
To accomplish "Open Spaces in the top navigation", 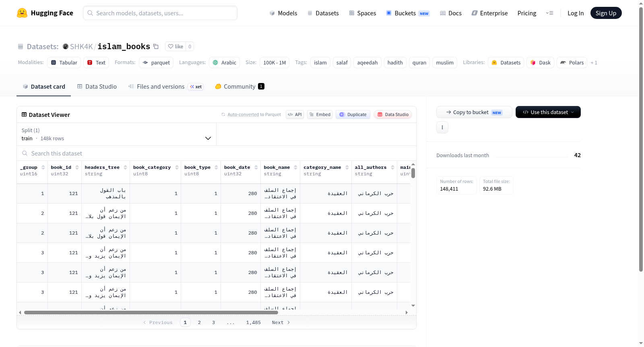I will [x=362, y=13].
